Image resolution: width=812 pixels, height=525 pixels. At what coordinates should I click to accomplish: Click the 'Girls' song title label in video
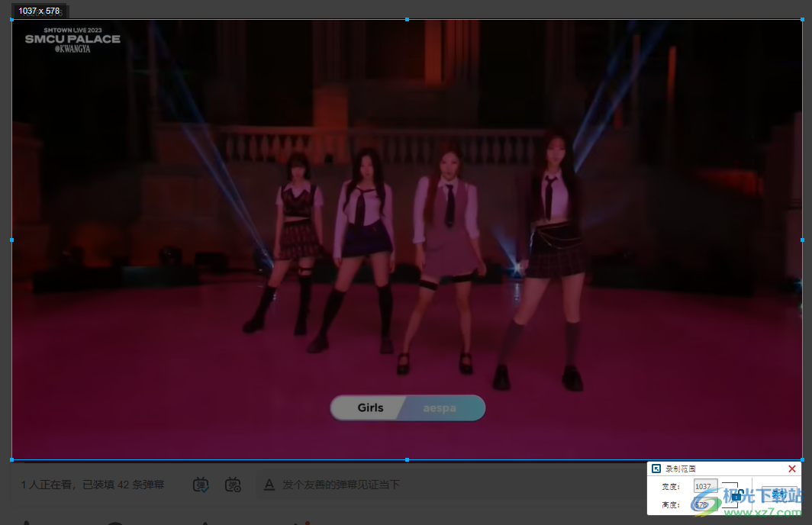[370, 408]
